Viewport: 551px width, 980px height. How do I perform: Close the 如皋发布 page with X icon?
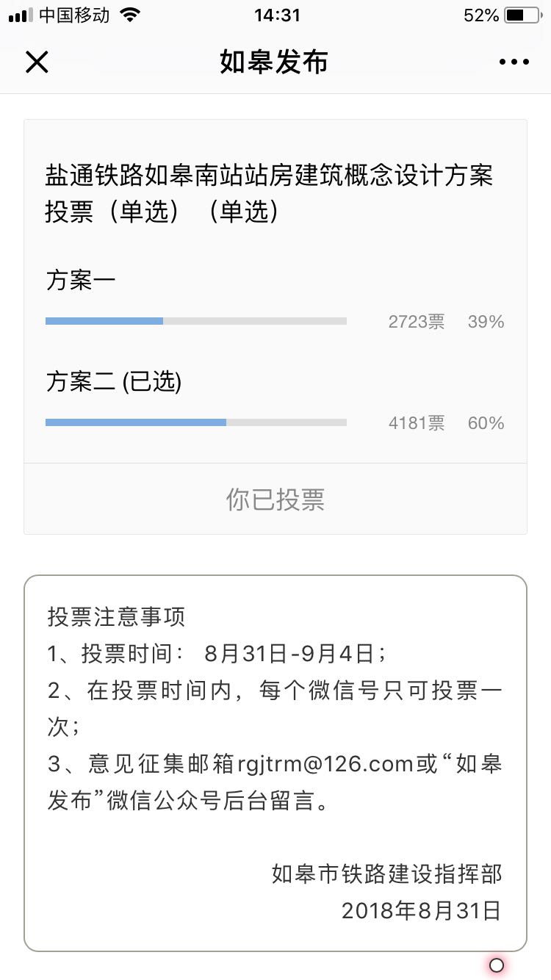pyautogui.click(x=37, y=62)
